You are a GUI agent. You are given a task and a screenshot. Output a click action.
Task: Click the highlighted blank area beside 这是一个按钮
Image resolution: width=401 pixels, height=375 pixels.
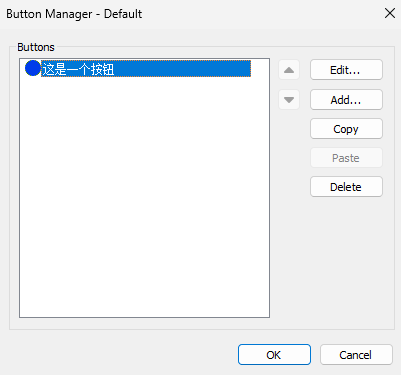tap(182, 69)
